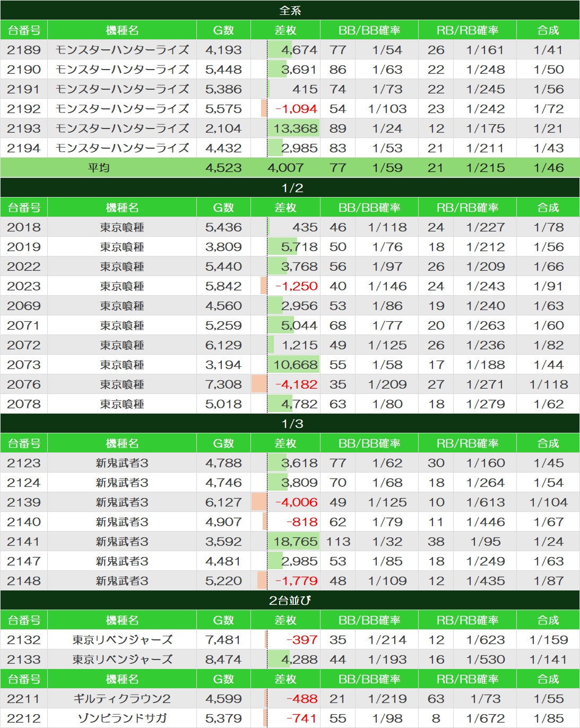Click the 3,691 difference value
Image resolution: width=580 pixels, height=728 pixels.
point(299,70)
